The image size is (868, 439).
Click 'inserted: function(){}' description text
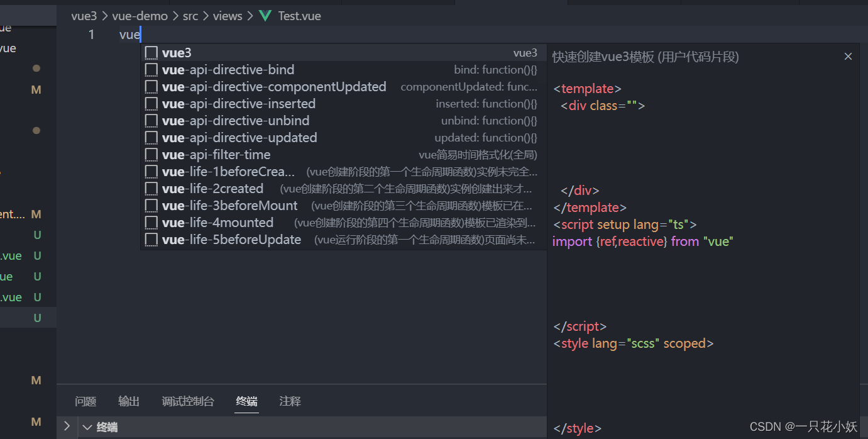[487, 104]
